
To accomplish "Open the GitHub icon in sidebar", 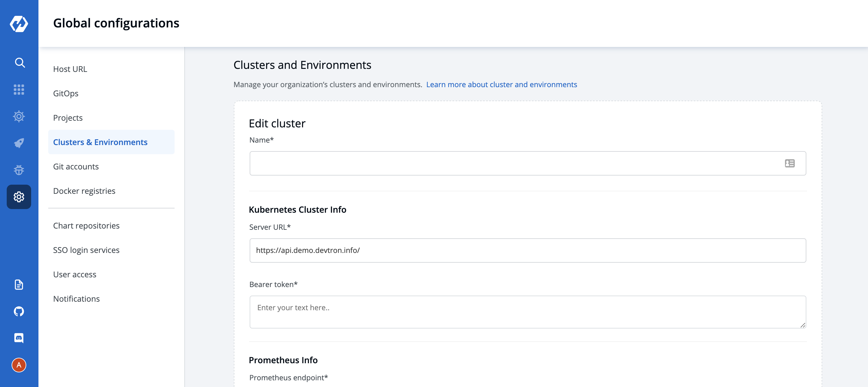I will [19, 311].
